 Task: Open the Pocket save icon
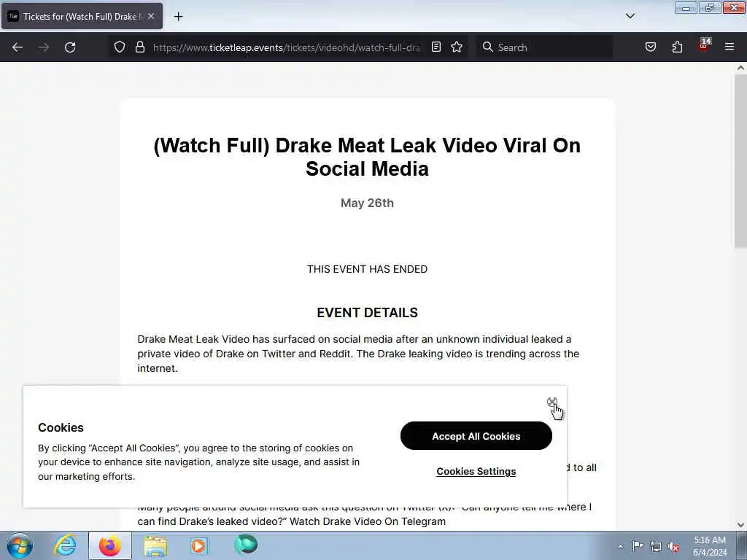[650, 47]
